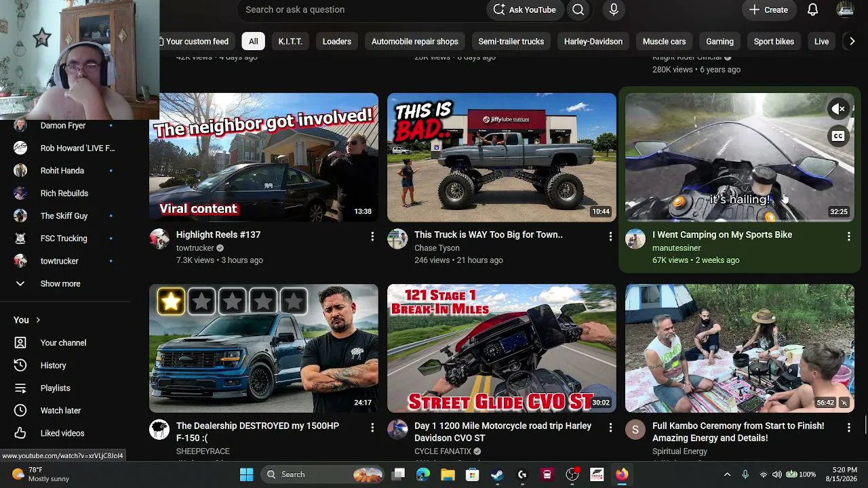
Task: Click the search magnifier button in YouTube header
Action: (578, 9)
